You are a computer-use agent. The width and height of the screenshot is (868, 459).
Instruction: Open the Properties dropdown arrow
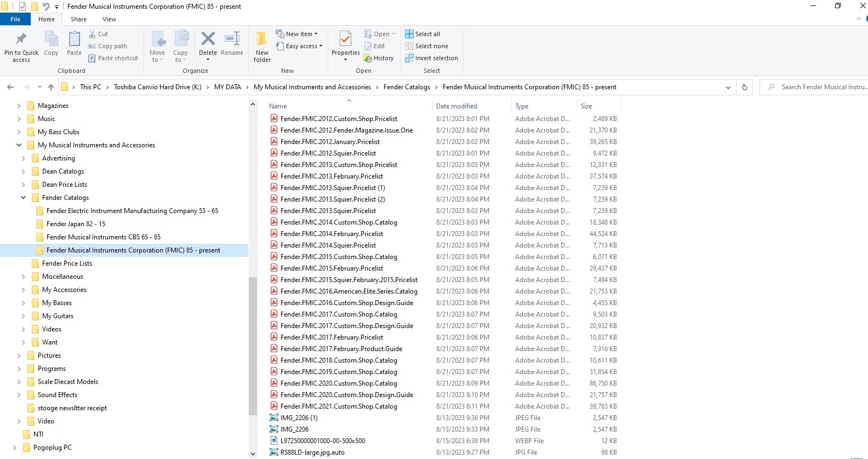pyautogui.click(x=345, y=60)
